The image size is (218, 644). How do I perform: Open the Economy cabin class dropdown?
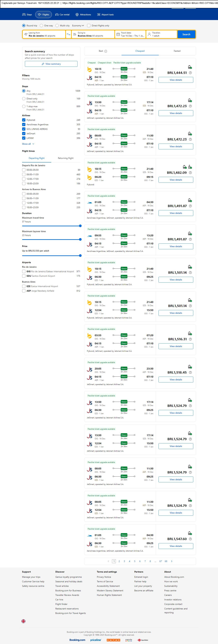78,26
